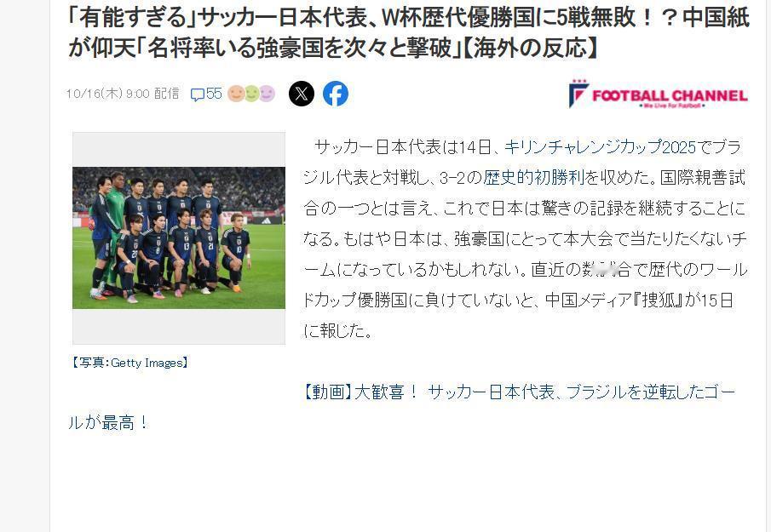The height and width of the screenshot is (532, 771).
Task: Open the 【動画】大歓喜 video link
Action: point(360,392)
